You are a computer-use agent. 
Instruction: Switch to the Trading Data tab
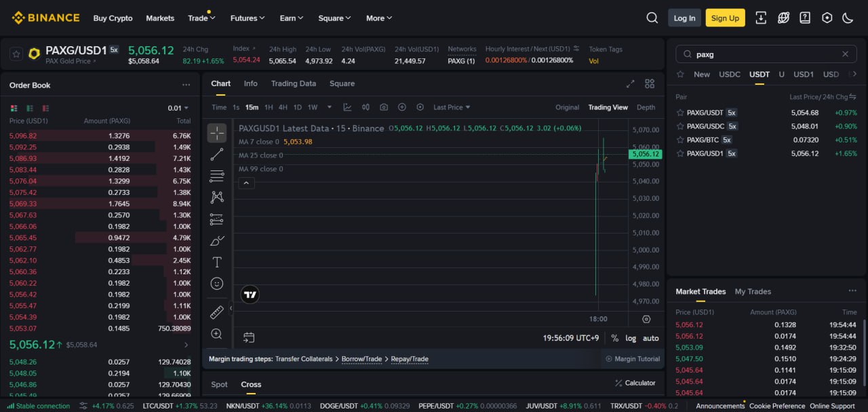click(x=293, y=83)
